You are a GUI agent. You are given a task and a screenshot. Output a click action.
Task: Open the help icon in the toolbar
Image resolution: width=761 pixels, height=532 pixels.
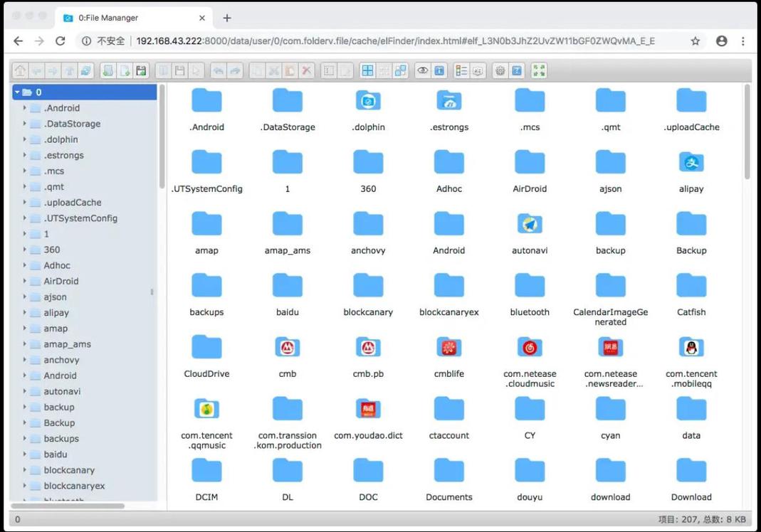pos(515,70)
